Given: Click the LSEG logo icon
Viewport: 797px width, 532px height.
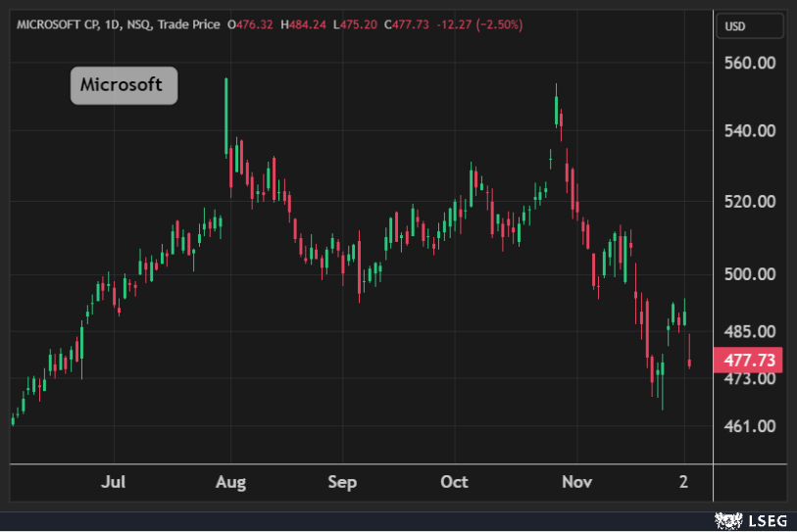Looking at the screenshot, I should tap(724, 519).
